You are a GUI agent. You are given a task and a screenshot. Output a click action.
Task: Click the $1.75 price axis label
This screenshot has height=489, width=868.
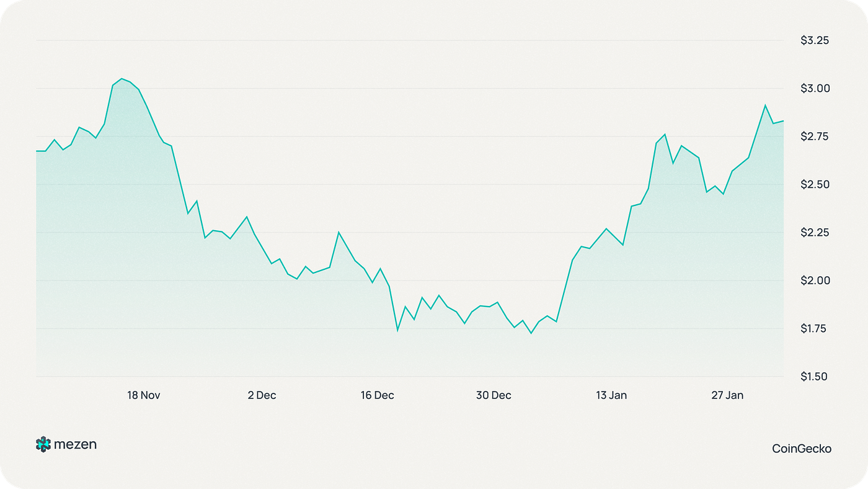pos(815,328)
